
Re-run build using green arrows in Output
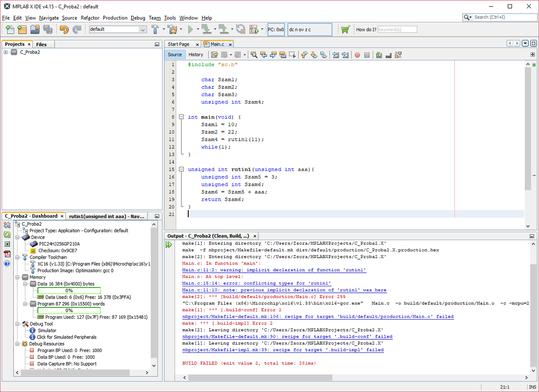pyautogui.click(x=169, y=245)
